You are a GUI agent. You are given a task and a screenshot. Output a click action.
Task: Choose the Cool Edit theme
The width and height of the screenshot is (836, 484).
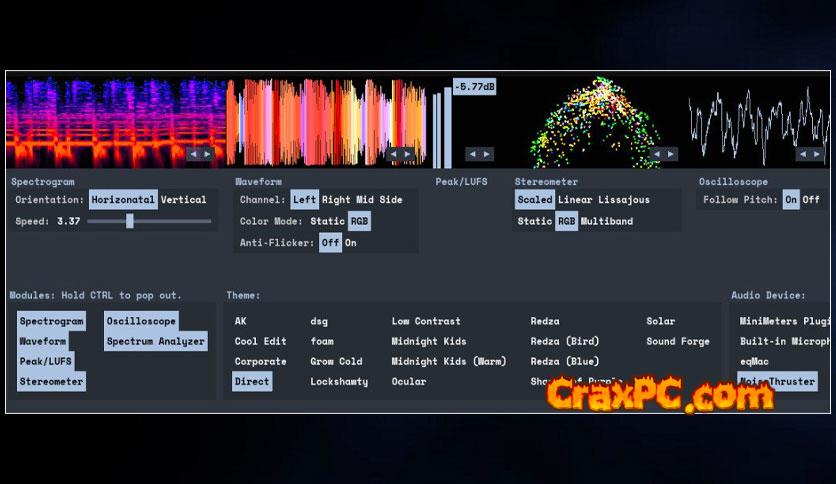[260, 341]
